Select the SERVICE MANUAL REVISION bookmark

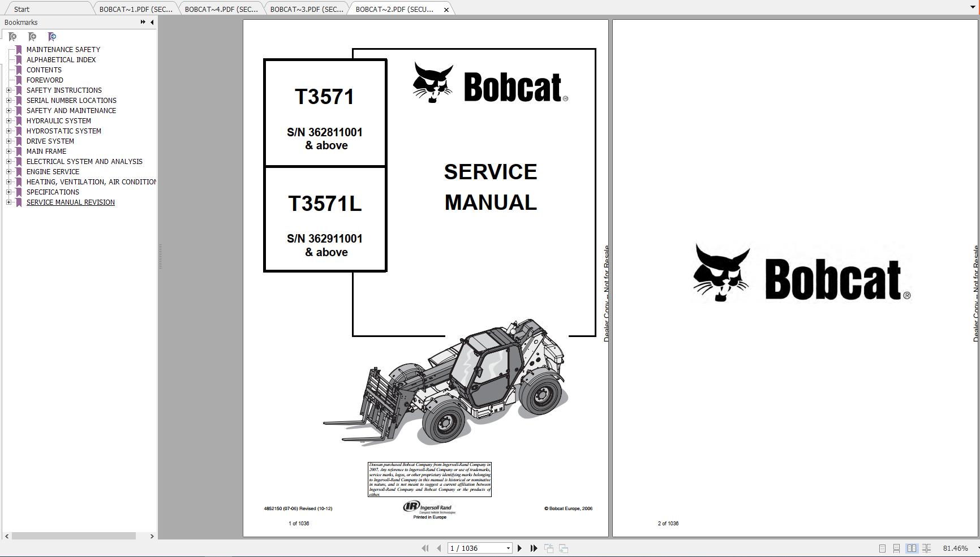[x=70, y=202]
